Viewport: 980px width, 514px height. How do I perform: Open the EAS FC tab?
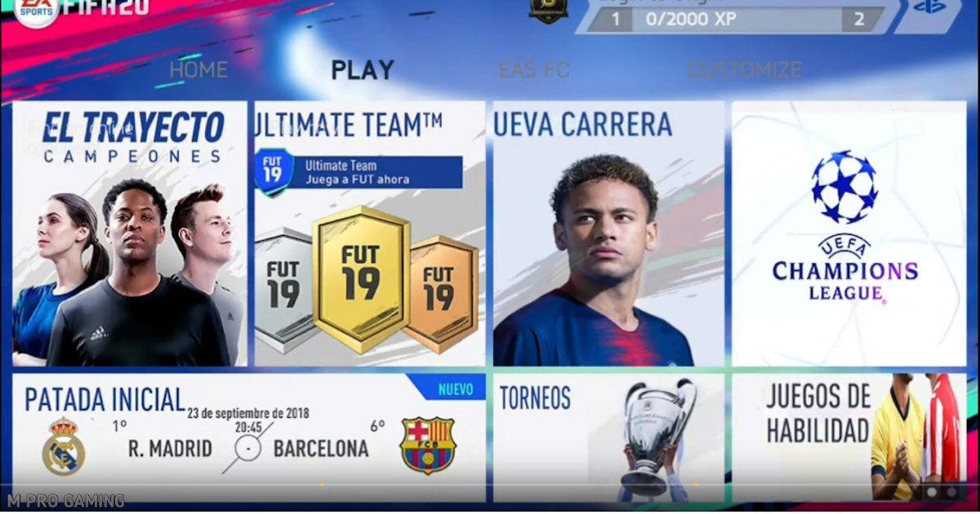[534, 70]
